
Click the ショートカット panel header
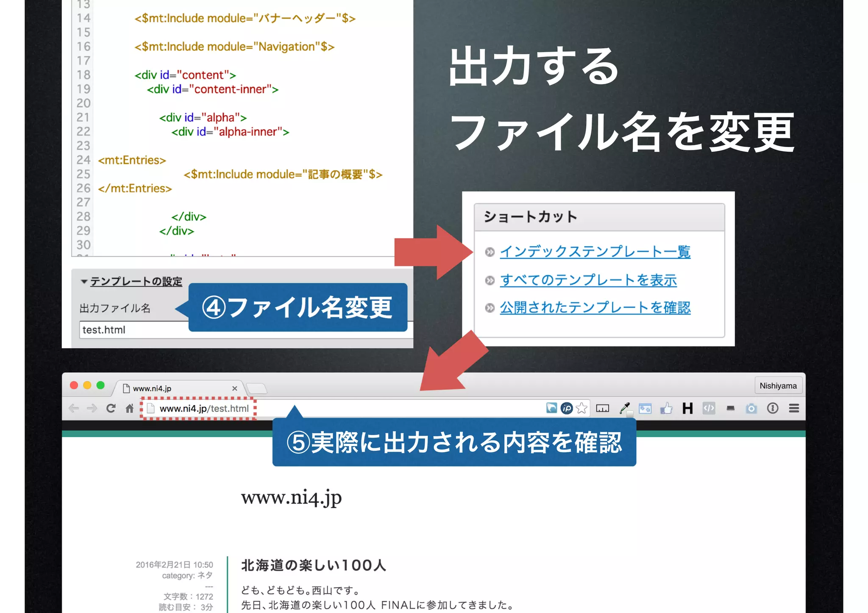(599, 217)
